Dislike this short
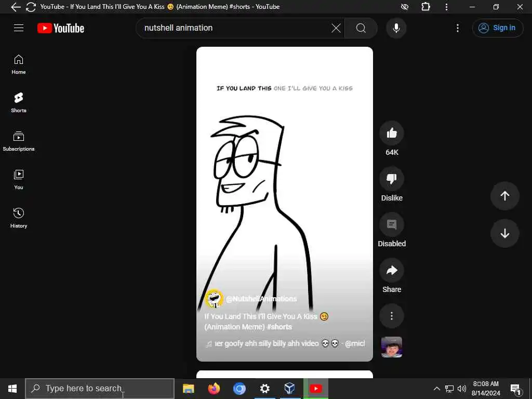 [392, 179]
